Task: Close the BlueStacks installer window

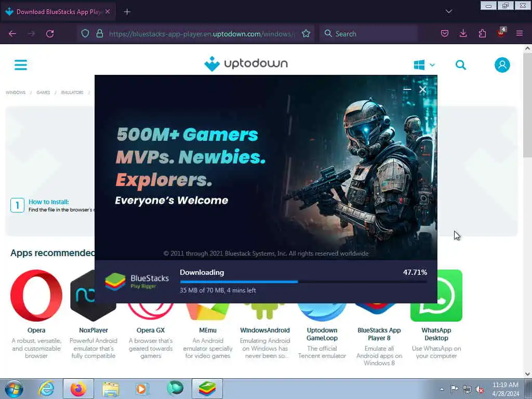Action: (422, 89)
